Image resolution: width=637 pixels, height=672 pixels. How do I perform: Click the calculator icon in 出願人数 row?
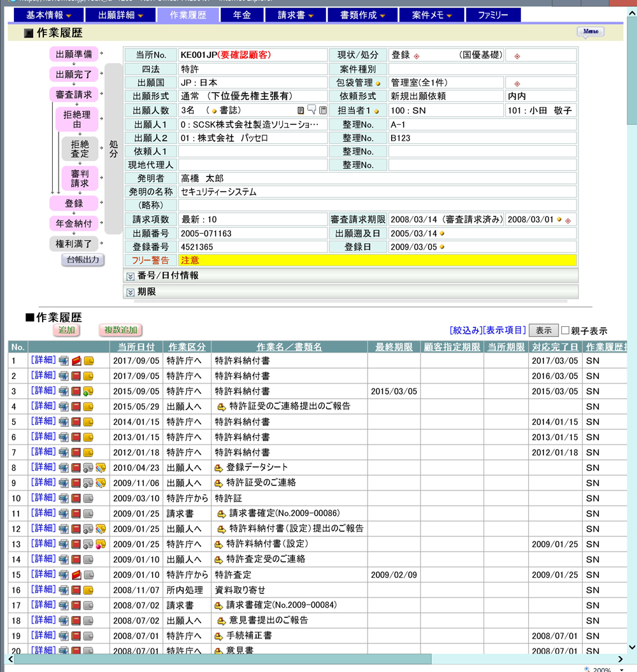pyautogui.click(x=323, y=111)
